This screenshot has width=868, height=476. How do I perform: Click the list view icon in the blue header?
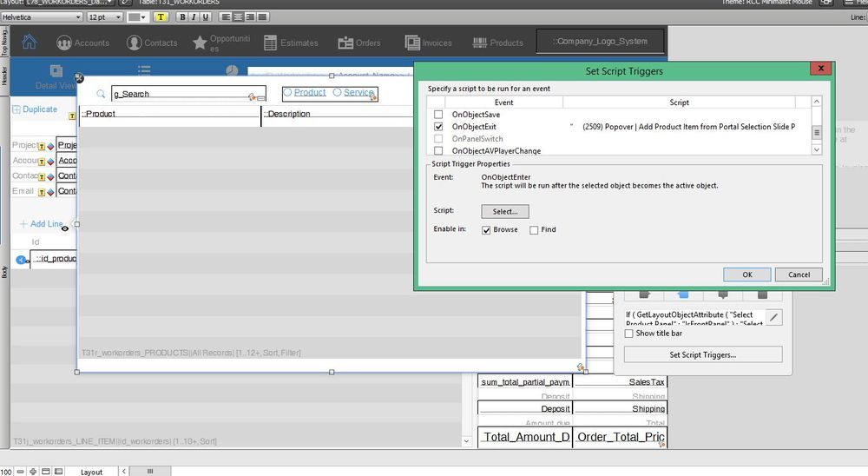[144, 69]
